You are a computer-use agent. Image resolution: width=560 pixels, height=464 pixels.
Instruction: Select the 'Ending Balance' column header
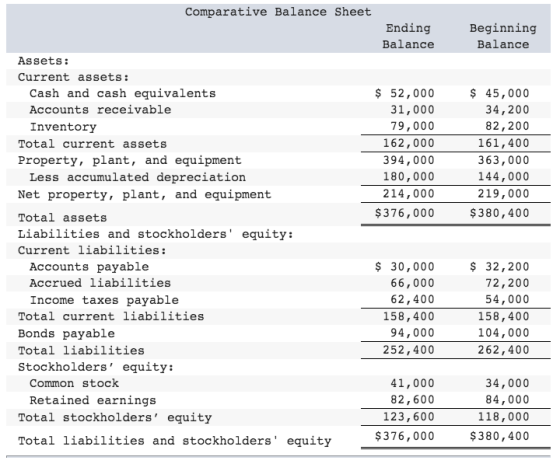(x=408, y=36)
